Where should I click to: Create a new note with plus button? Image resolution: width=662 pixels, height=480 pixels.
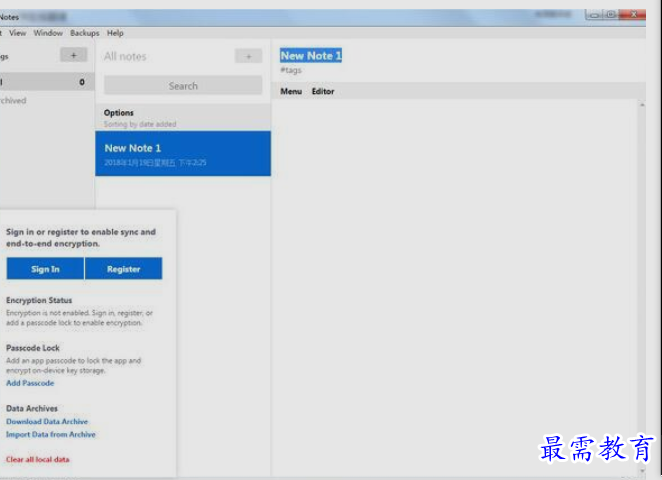click(248, 56)
